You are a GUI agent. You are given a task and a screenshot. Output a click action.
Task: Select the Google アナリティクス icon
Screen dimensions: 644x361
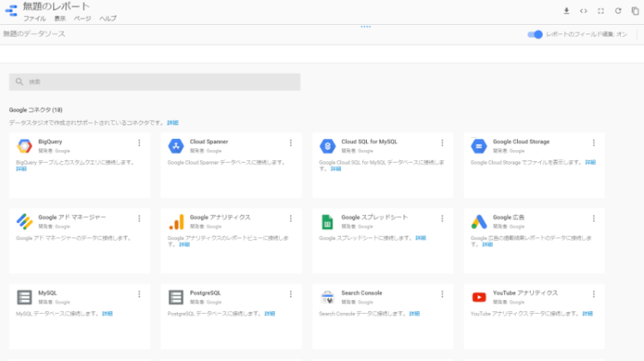click(176, 222)
